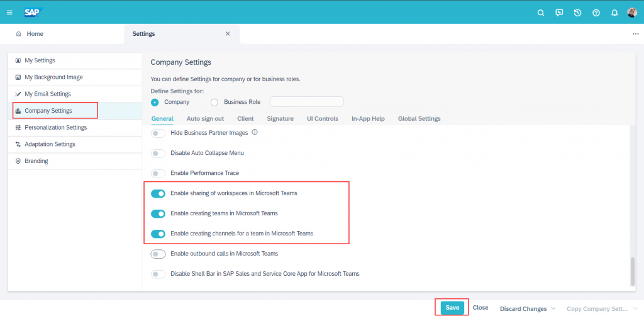Select the Settings tab title

click(144, 34)
